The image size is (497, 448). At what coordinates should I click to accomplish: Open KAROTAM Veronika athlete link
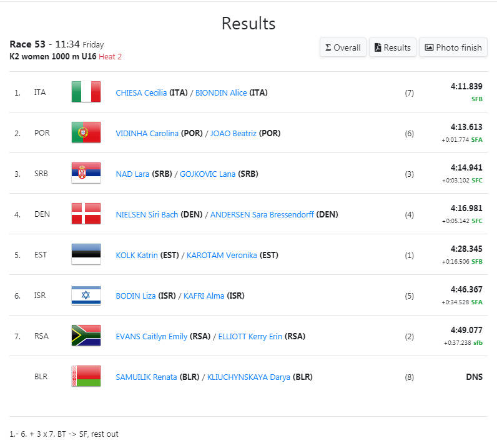click(222, 256)
